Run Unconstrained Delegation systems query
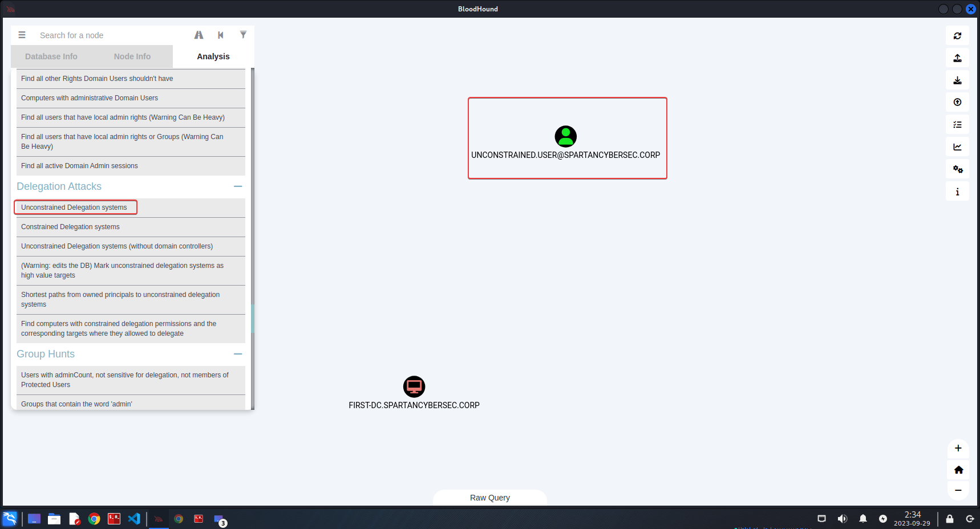The width and height of the screenshot is (980, 529). [74, 207]
